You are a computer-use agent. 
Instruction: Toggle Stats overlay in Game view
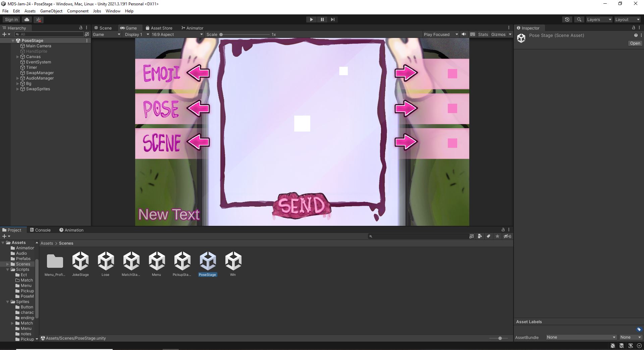tap(483, 34)
